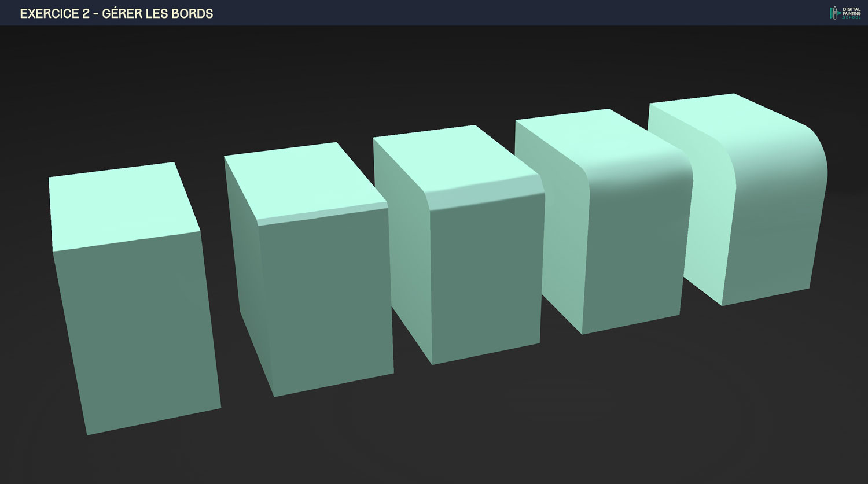Image resolution: width=868 pixels, height=484 pixels.
Task: Click the 'EXERCICE 2 - GÉRER LES BORDS' title
Action: [116, 13]
